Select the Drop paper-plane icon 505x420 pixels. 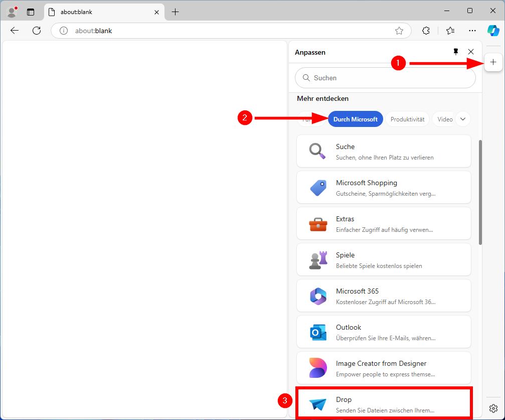[317, 403]
